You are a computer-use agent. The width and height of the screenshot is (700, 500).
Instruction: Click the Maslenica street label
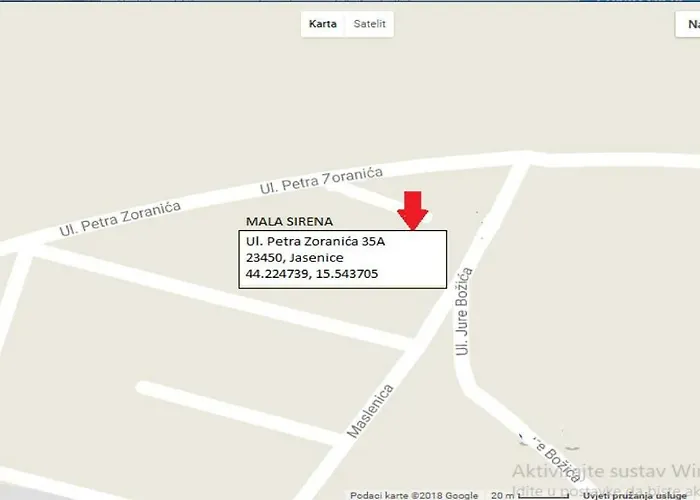pyautogui.click(x=370, y=411)
